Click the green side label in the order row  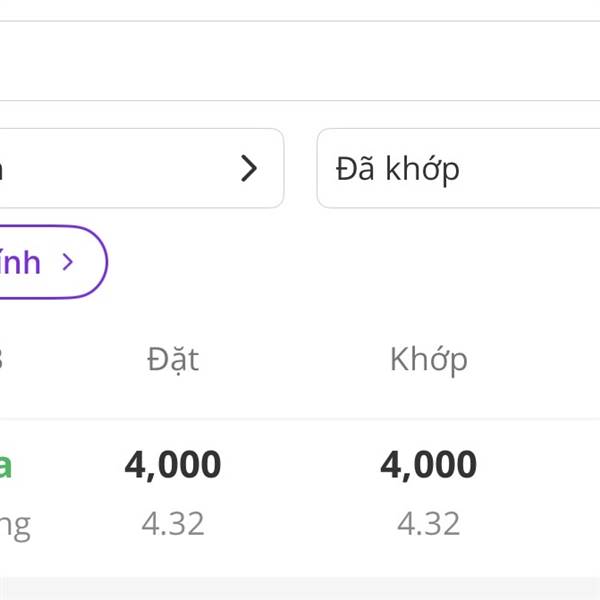[x=5, y=465]
